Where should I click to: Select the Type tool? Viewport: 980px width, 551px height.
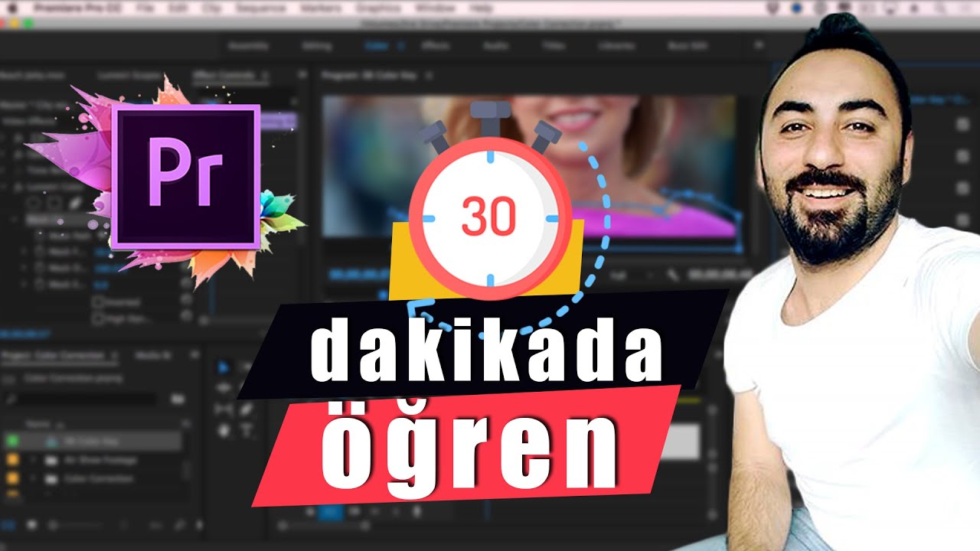coord(247,430)
